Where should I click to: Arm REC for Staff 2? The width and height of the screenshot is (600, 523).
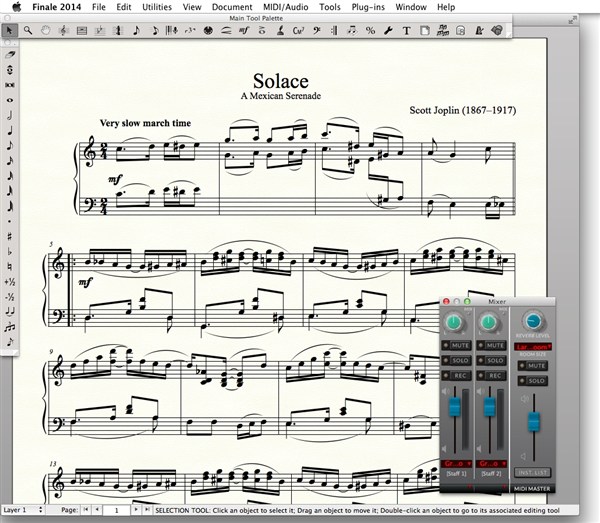pos(491,376)
